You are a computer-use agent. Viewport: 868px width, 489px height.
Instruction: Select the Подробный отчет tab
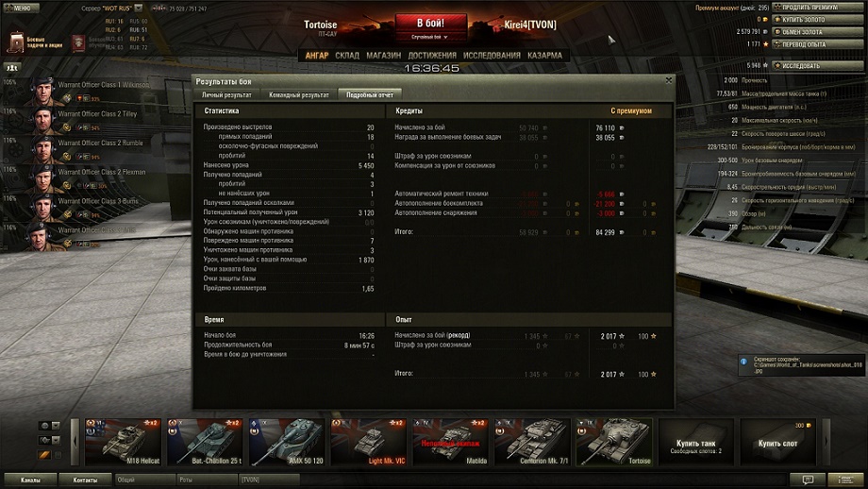[370, 94]
